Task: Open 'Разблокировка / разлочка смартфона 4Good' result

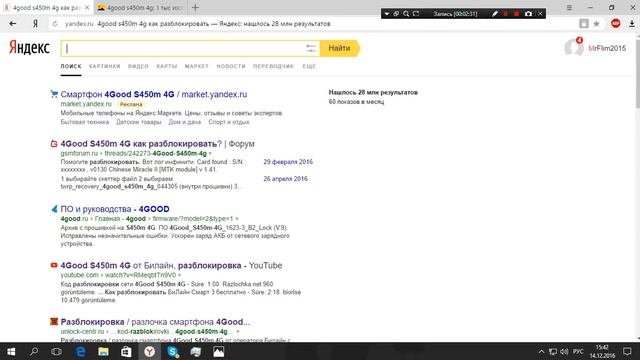Action: (156, 322)
